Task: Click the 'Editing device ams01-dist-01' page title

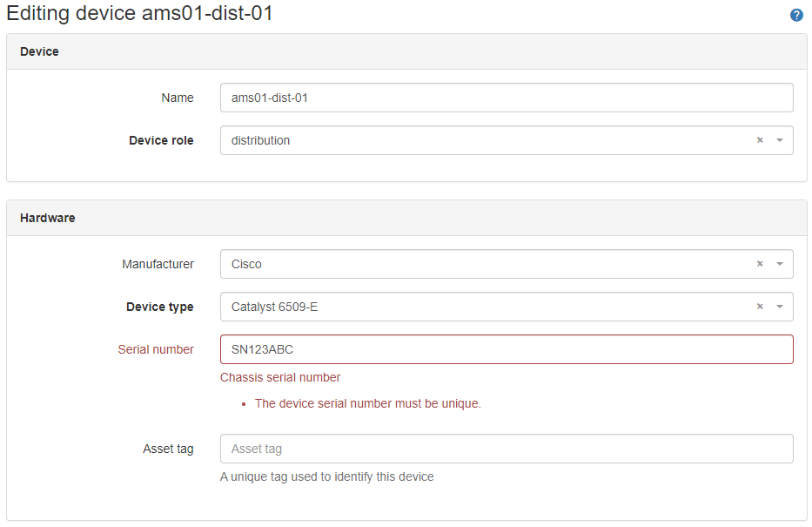Action: point(139,14)
